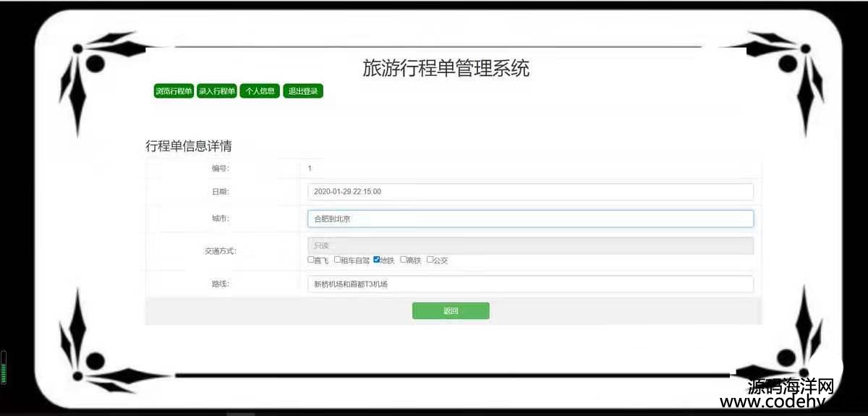Screen dimensions: 868x416
Task: Click the read-only 只读 transport field
Action: pyautogui.click(x=529, y=246)
